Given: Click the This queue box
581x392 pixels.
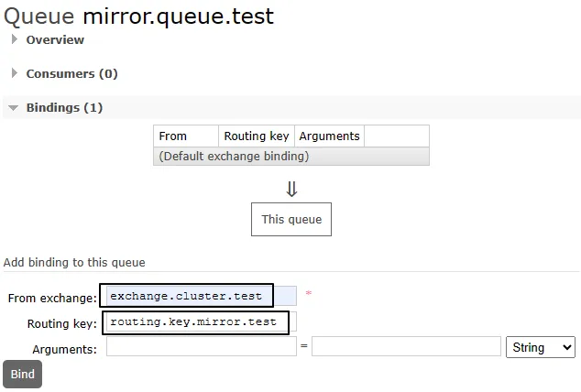Looking at the screenshot, I should (291, 219).
